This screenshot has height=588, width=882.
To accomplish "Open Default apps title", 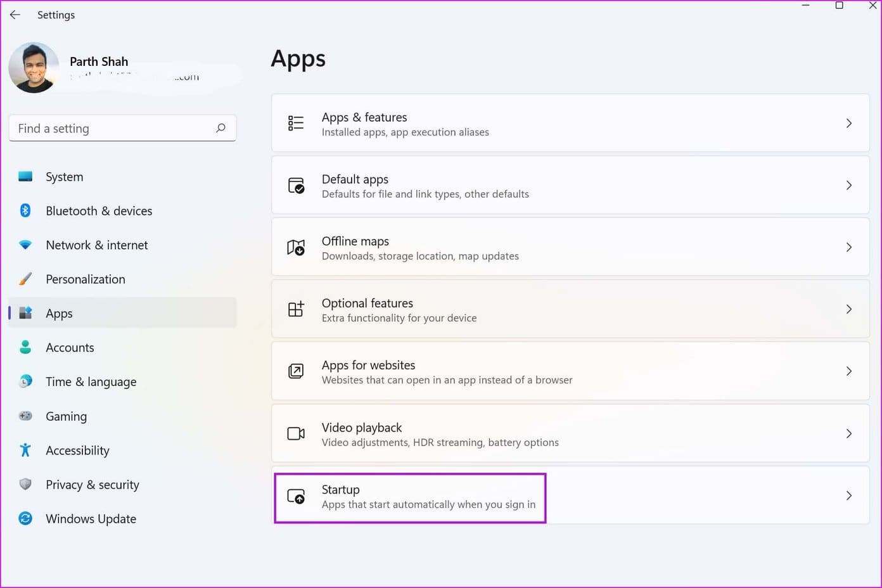I will click(x=355, y=179).
